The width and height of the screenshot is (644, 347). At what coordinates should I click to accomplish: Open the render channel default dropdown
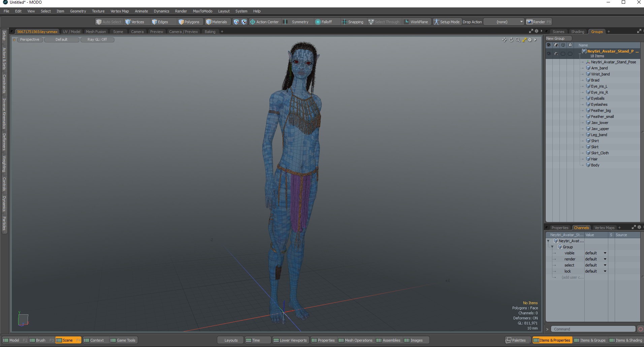tap(596, 259)
